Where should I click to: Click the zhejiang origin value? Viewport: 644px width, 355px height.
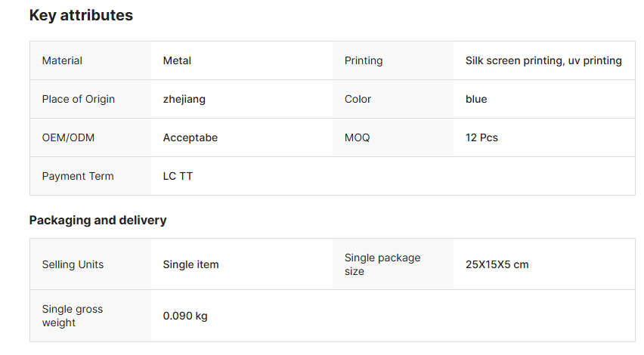tap(184, 99)
